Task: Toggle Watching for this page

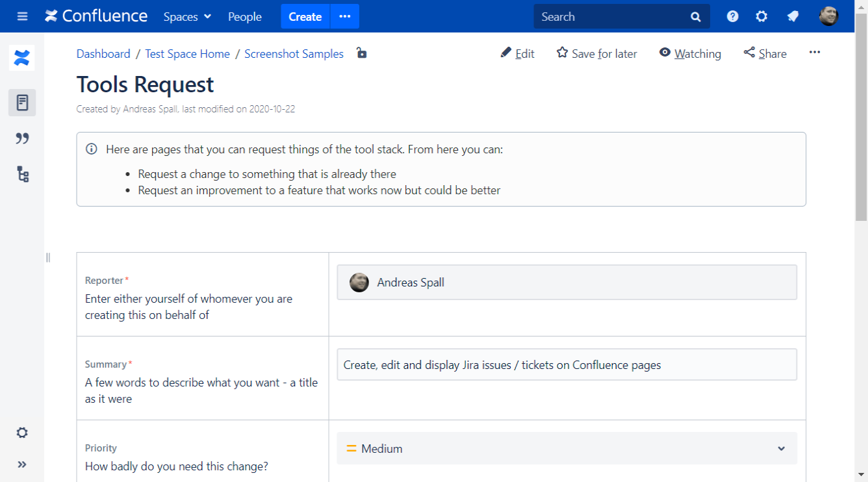Action: (x=690, y=54)
